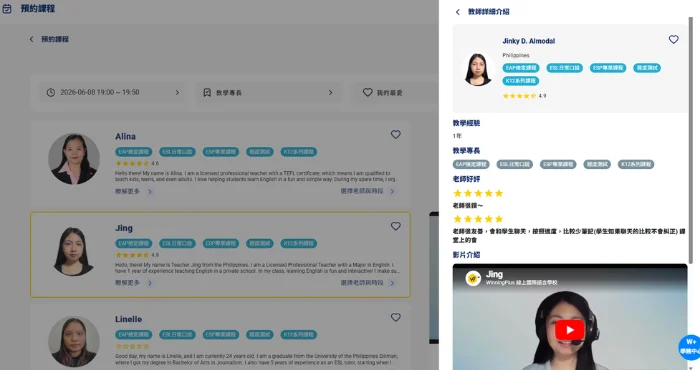
Task: Click EAP tag on Alina's card
Action: coord(133,152)
